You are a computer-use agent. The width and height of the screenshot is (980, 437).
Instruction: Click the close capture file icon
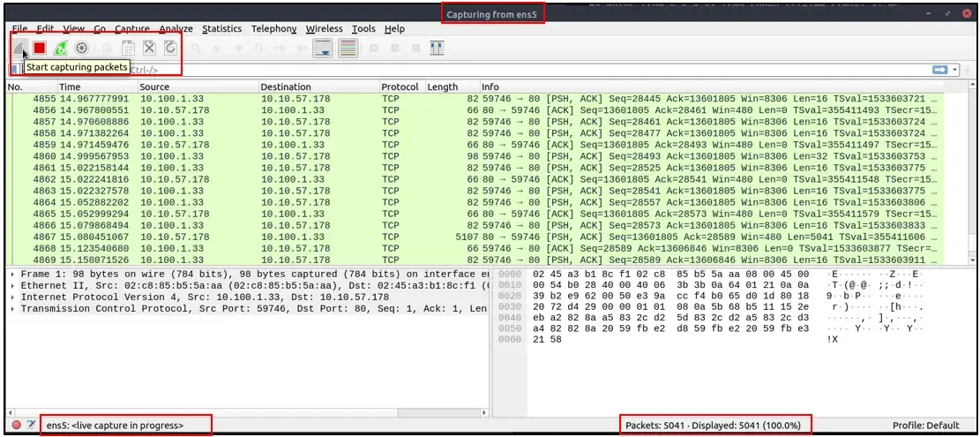(x=149, y=48)
